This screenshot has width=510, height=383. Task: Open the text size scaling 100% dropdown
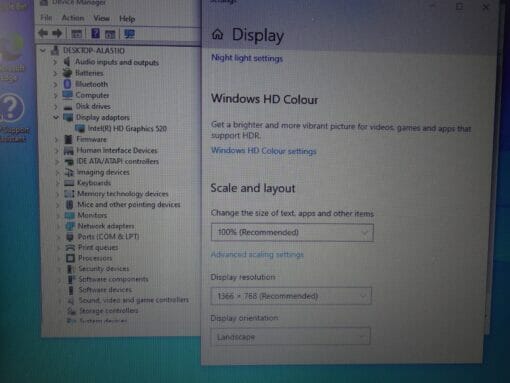pyautogui.click(x=292, y=232)
